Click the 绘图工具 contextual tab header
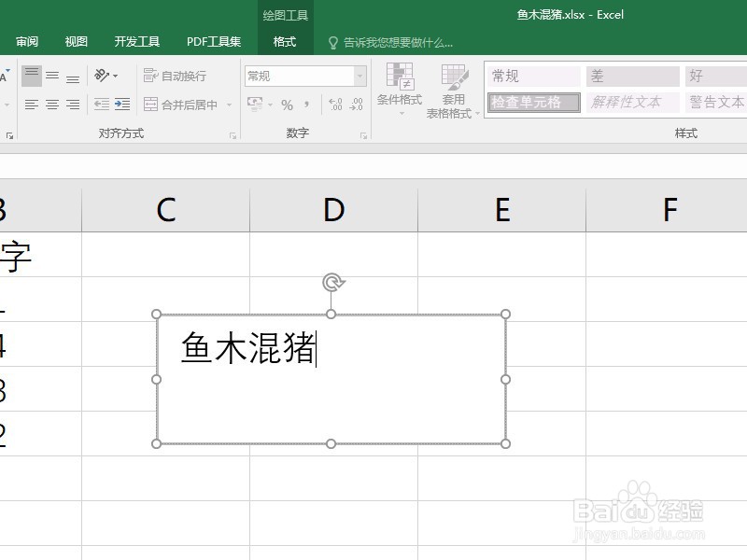Screen dimensions: 747x560 [286, 15]
